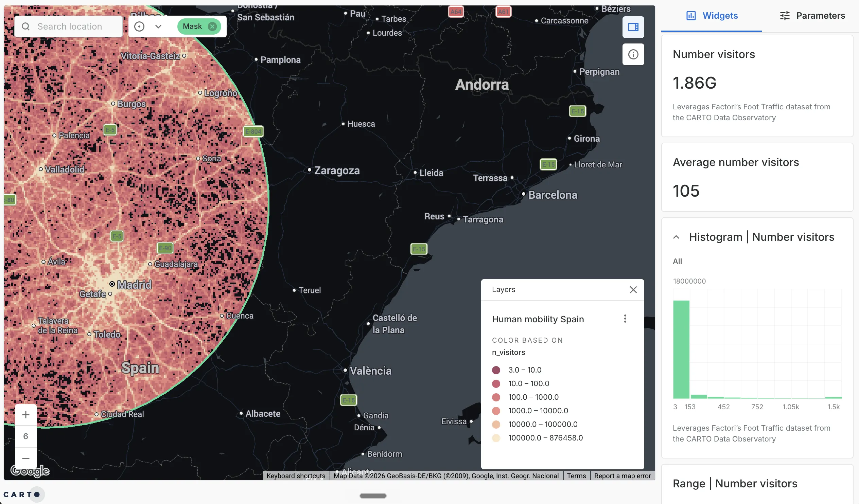
Task: Switch to the Parameters tab
Action: [812, 16]
